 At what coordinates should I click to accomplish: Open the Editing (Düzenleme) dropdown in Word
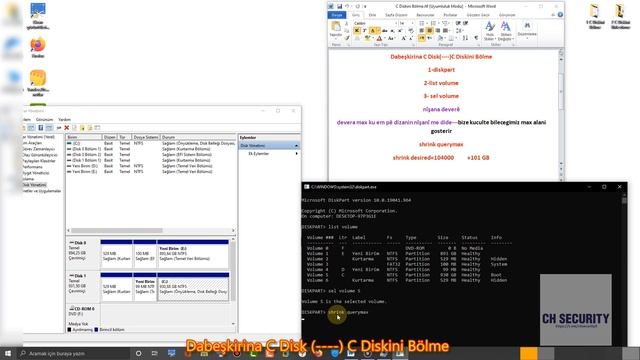(527, 31)
